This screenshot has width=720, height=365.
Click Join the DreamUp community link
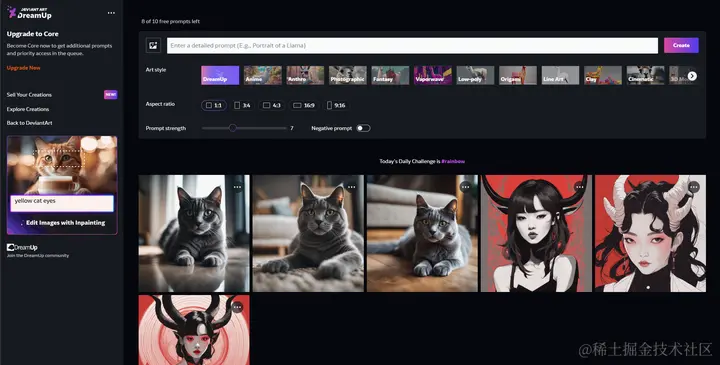[38, 256]
